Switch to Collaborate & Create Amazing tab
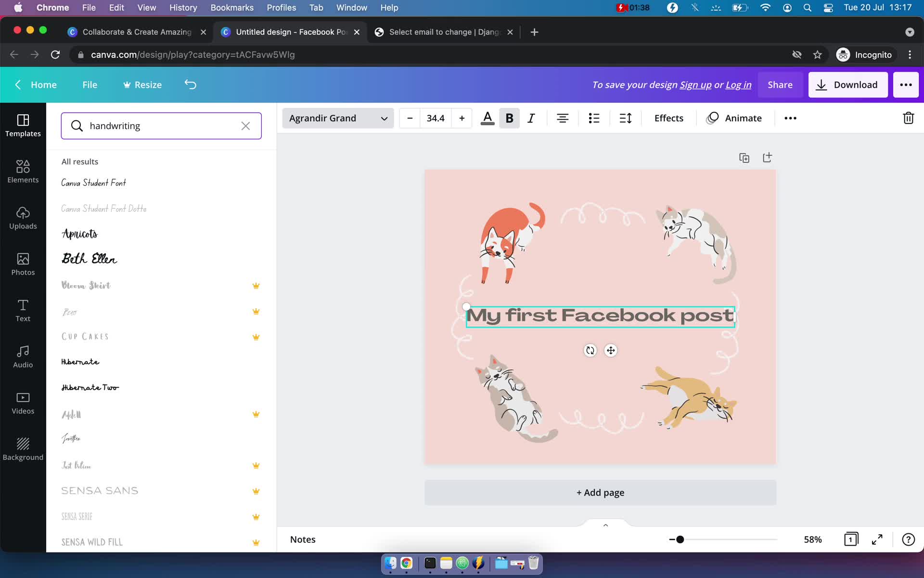 coord(137,32)
